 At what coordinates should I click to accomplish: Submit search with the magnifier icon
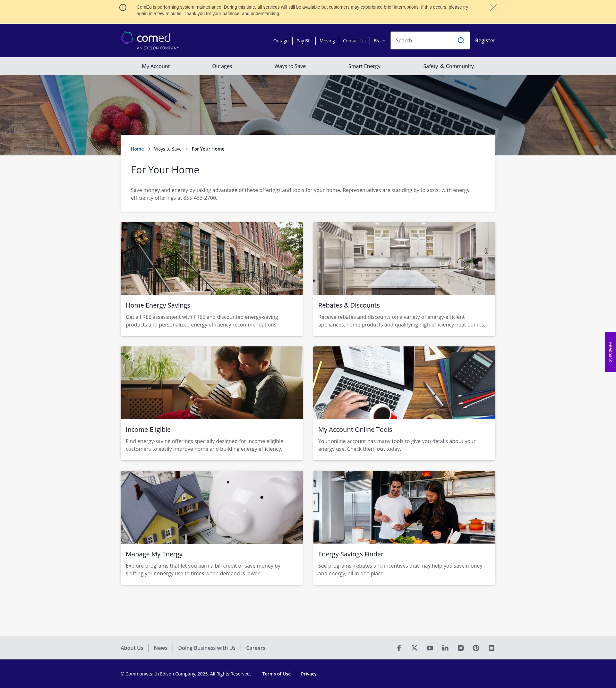461,40
